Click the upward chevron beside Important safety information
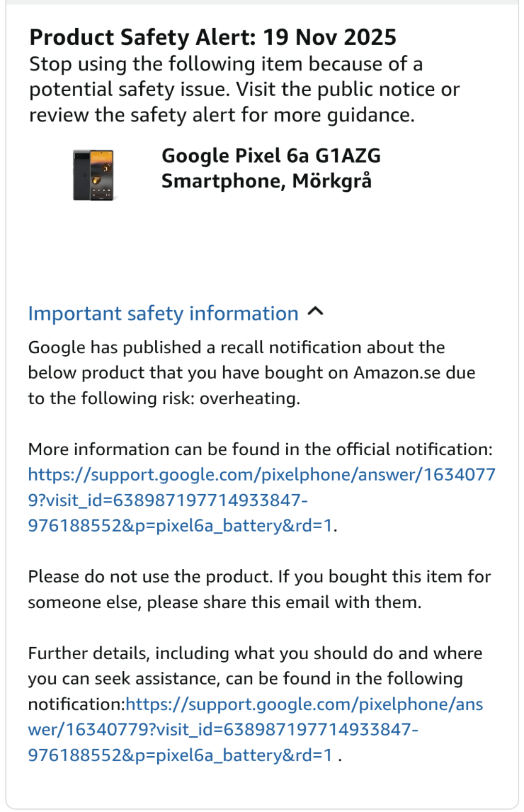 (x=315, y=312)
